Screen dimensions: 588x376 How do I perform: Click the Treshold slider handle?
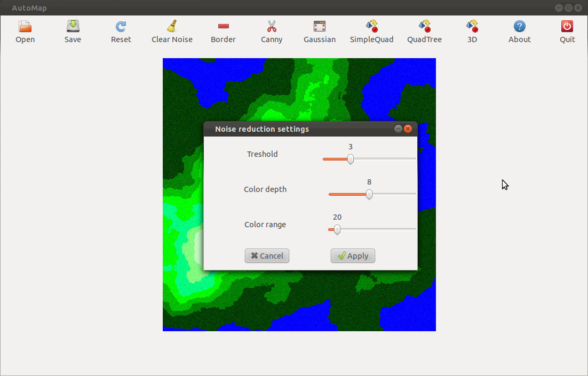tap(351, 159)
